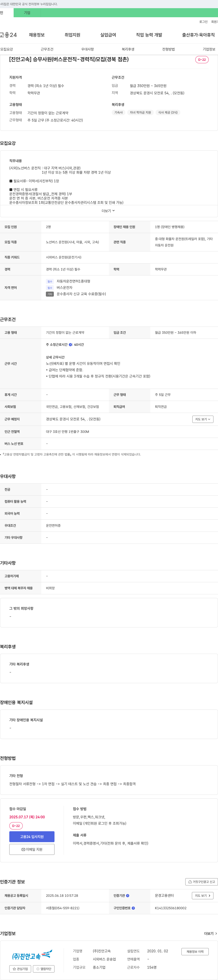Open the 직업 능력 개발 menu

(149, 35)
